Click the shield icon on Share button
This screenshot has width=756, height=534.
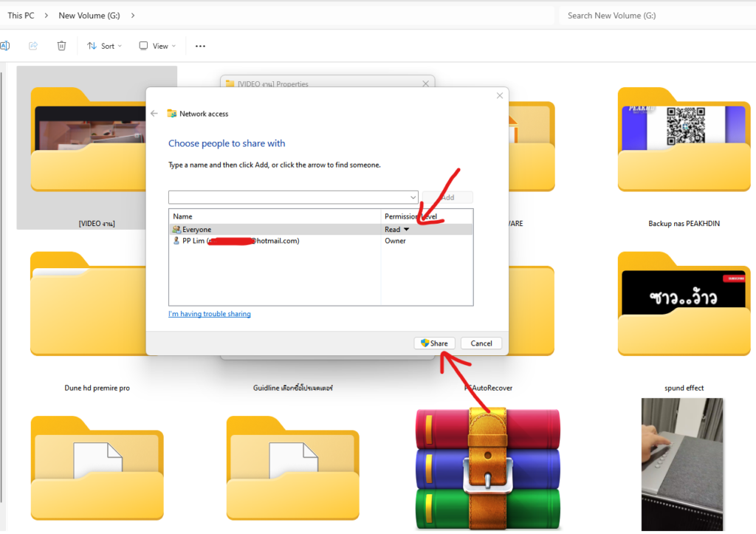point(425,343)
